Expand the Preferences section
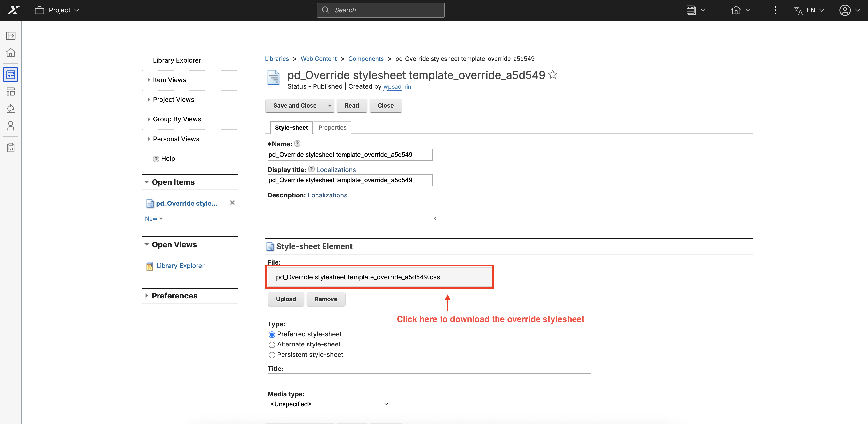 click(174, 296)
